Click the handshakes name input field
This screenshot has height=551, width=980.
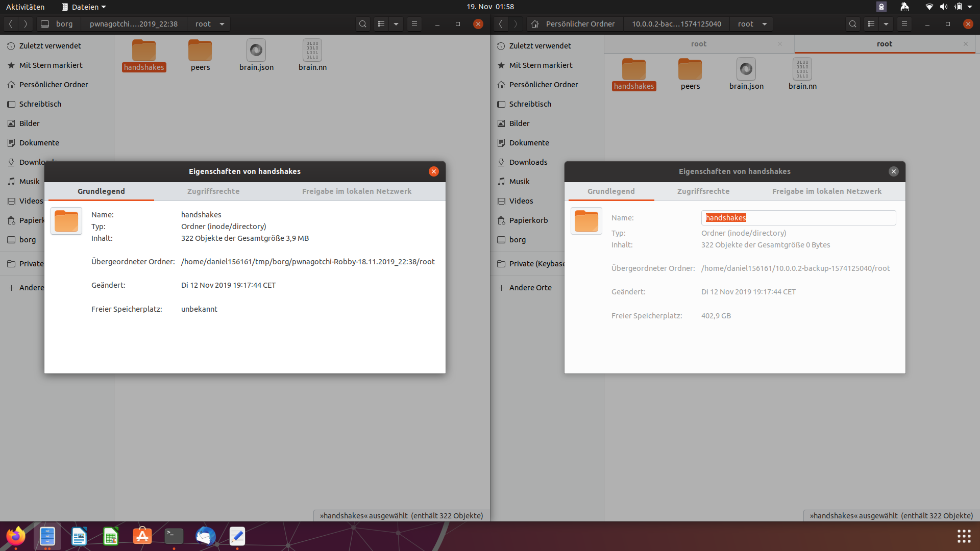pyautogui.click(x=798, y=218)
